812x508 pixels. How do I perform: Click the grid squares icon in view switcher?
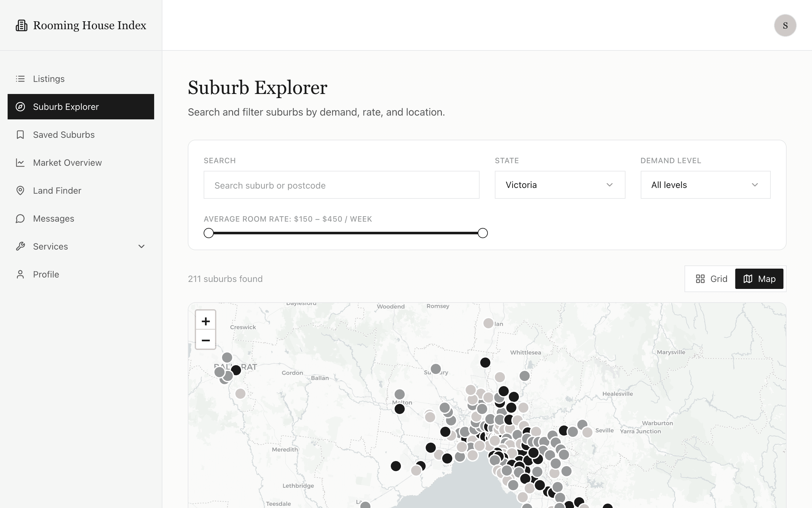[x=700, y=279]
